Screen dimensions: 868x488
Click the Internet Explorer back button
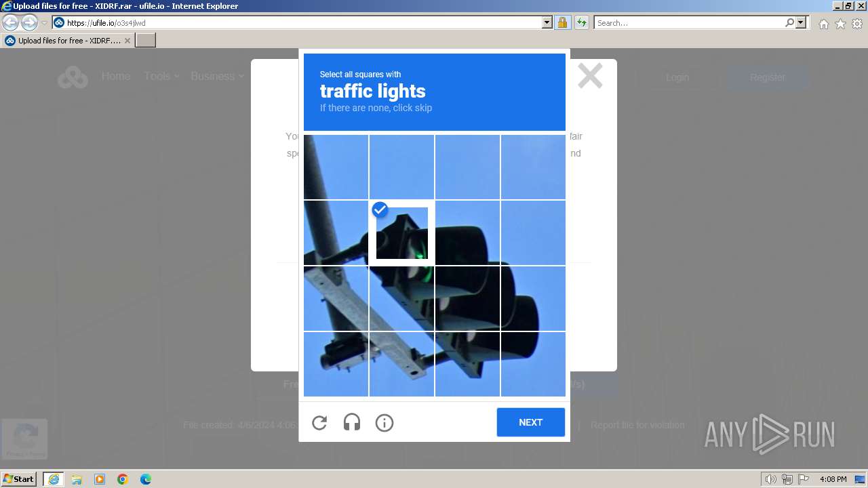11,22
